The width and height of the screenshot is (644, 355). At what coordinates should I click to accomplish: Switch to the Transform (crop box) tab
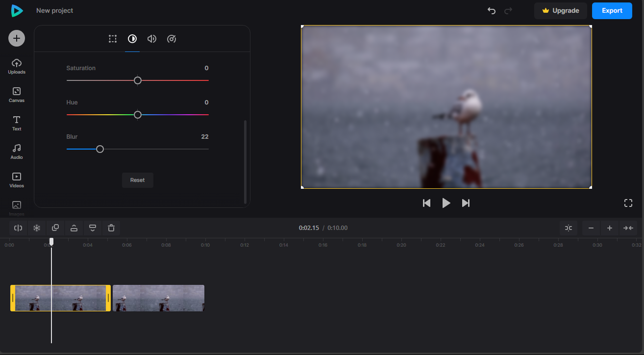(113, 39)
